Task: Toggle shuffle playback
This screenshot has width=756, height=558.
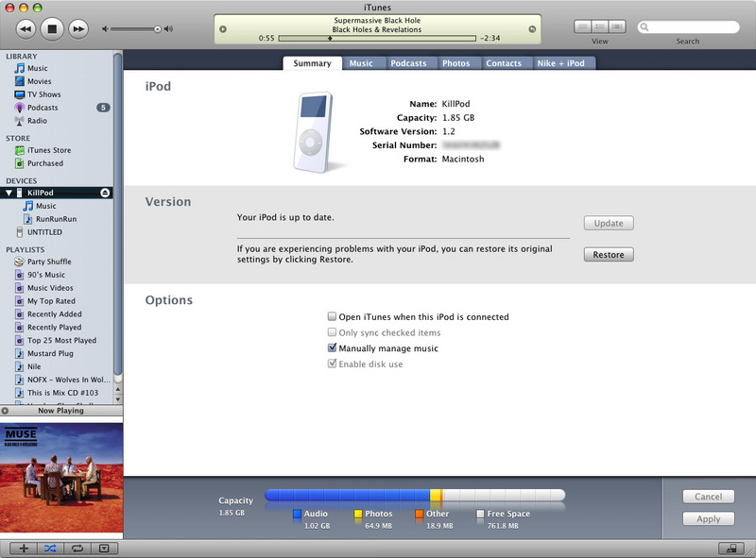Action: click(51, 549)
